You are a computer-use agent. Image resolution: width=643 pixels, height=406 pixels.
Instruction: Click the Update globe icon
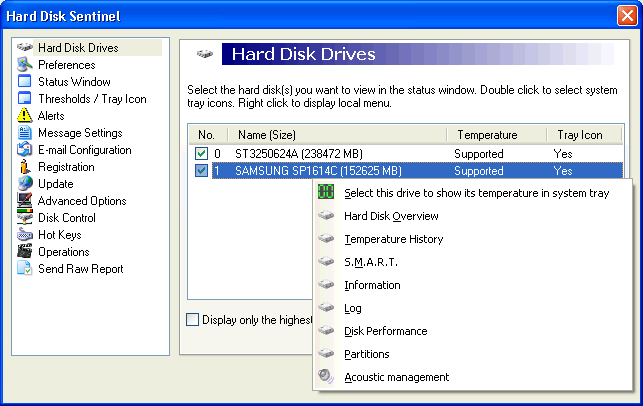click(x=25, y=183)
